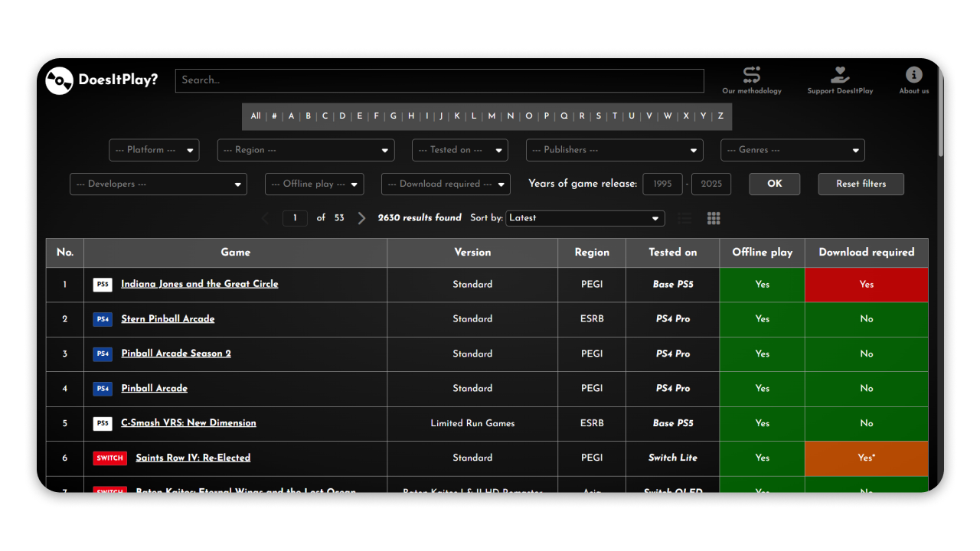Image resolution: width=980 pixels, height=551 pixels.
Task: Click PS5 badge beside Indiana Jones
Action: (103, 285)
